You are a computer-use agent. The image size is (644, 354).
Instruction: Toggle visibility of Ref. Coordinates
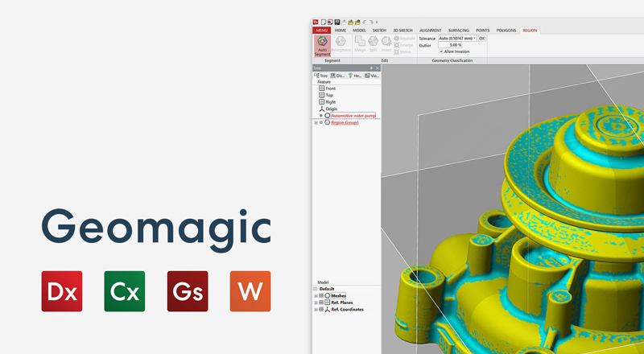(x=321, y=310)
